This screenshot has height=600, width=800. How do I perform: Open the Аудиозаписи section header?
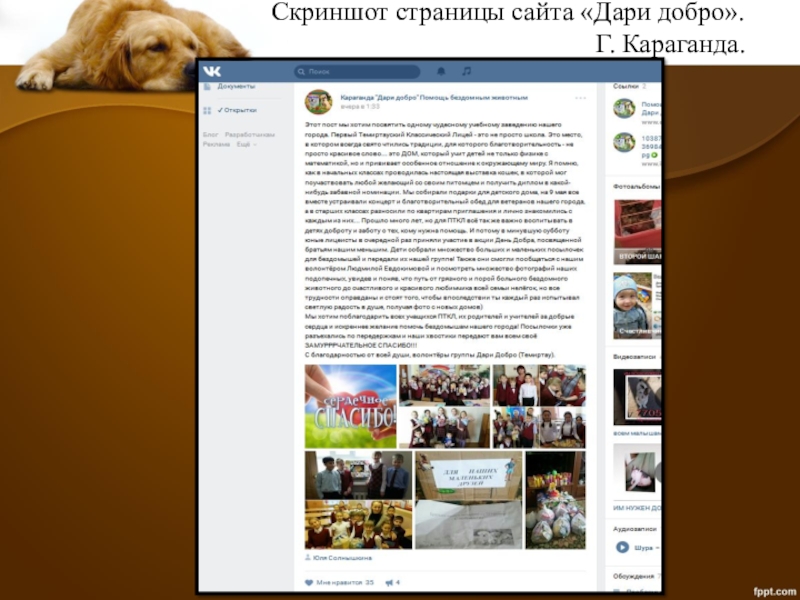pyautogui.click(x=635, y=529)
